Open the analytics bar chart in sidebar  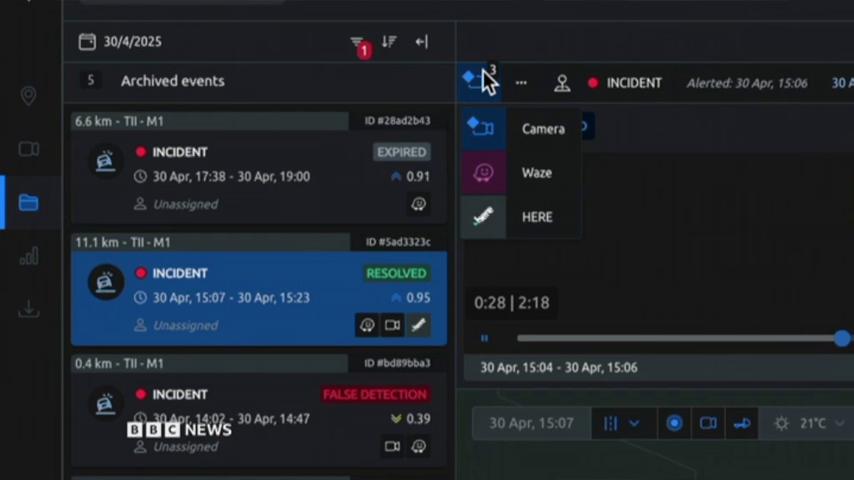click(29, 256)
